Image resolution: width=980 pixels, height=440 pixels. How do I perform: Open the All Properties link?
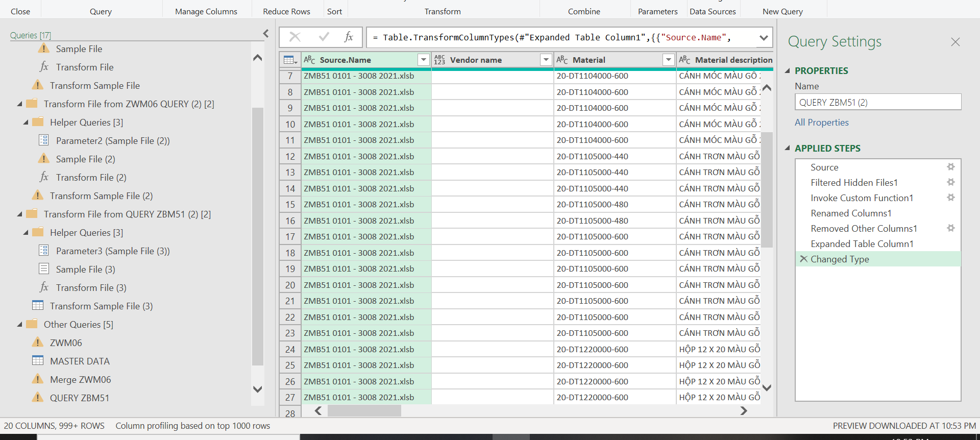(x=821, y=123)
